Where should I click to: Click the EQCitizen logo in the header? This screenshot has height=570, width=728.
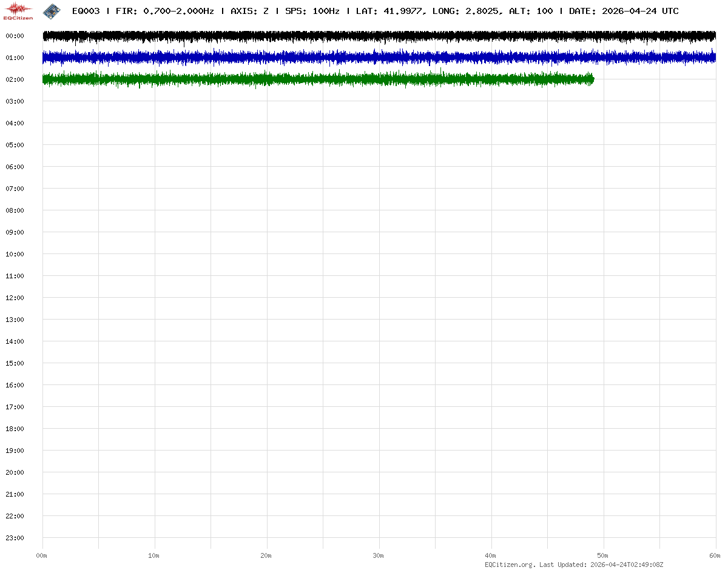tap(19, 11)
